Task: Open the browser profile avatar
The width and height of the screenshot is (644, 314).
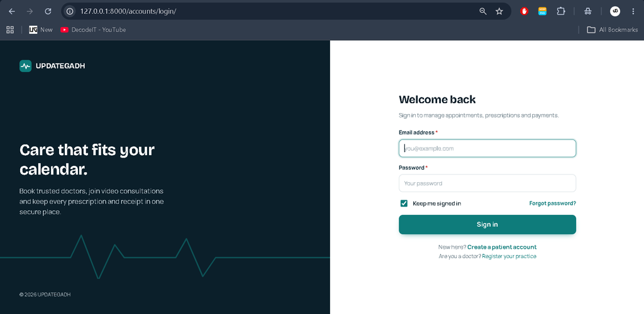Action: click(x=614, y=11)
